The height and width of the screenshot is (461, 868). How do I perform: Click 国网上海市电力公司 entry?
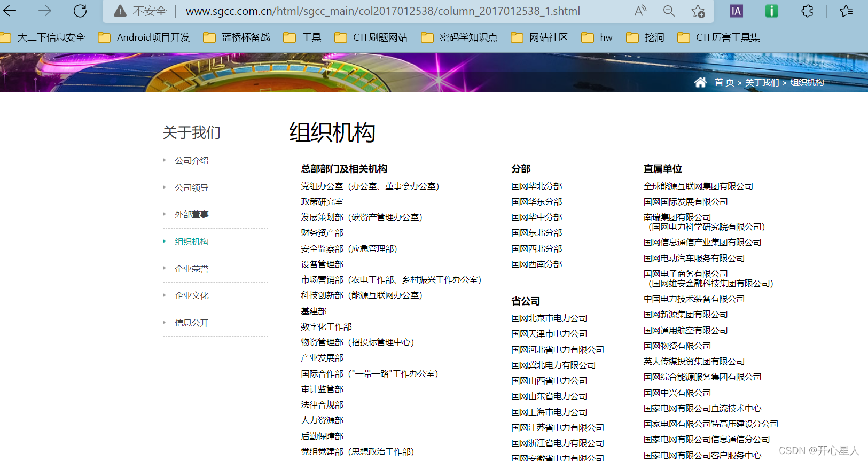(x=549, y=412)
